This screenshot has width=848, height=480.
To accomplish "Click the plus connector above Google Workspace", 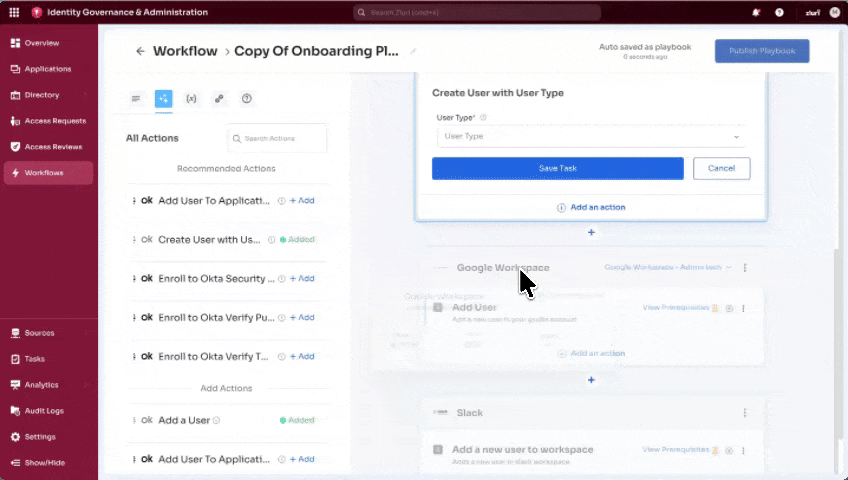I will (x=591, y=232).
